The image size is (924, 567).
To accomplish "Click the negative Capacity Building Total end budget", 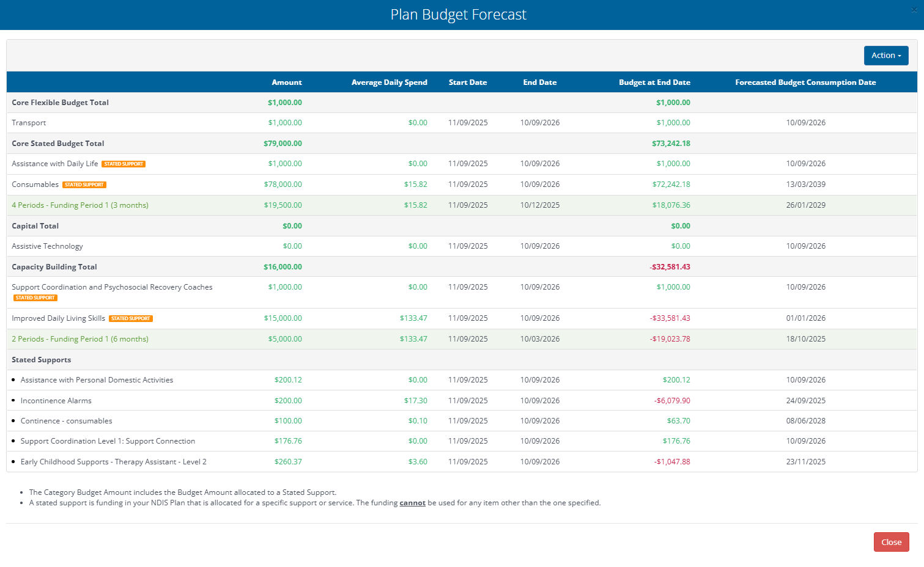I will pos(670,267).
